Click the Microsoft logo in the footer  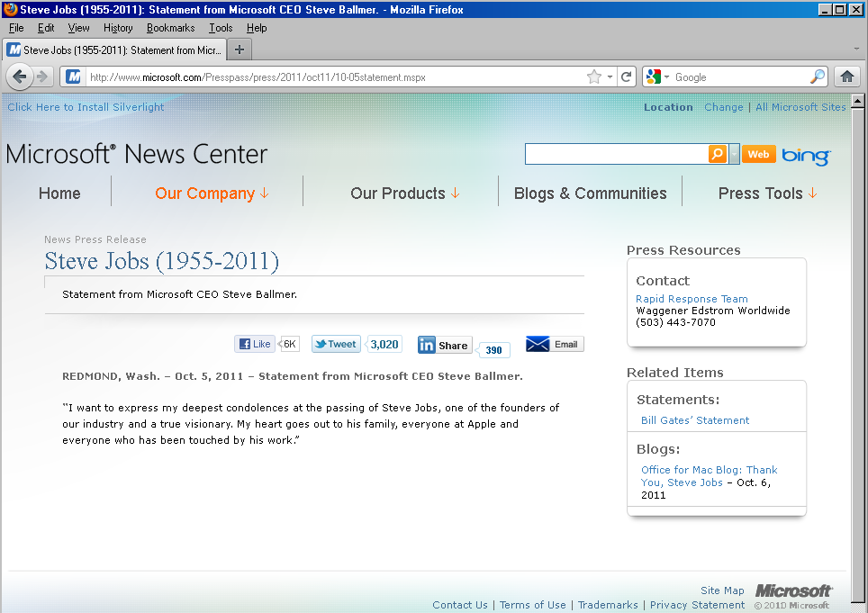[793, 590]
